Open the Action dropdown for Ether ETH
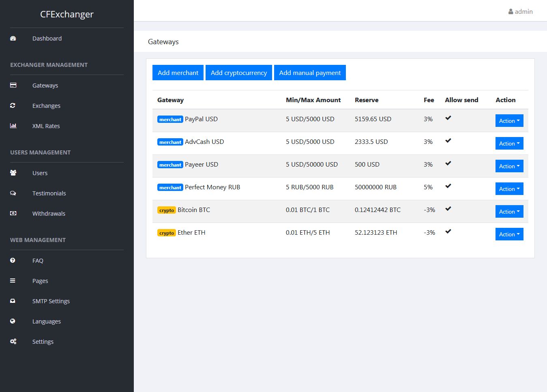Image resolution: width=547 pixels, height=392 pixels. click(x=509, y=234)
